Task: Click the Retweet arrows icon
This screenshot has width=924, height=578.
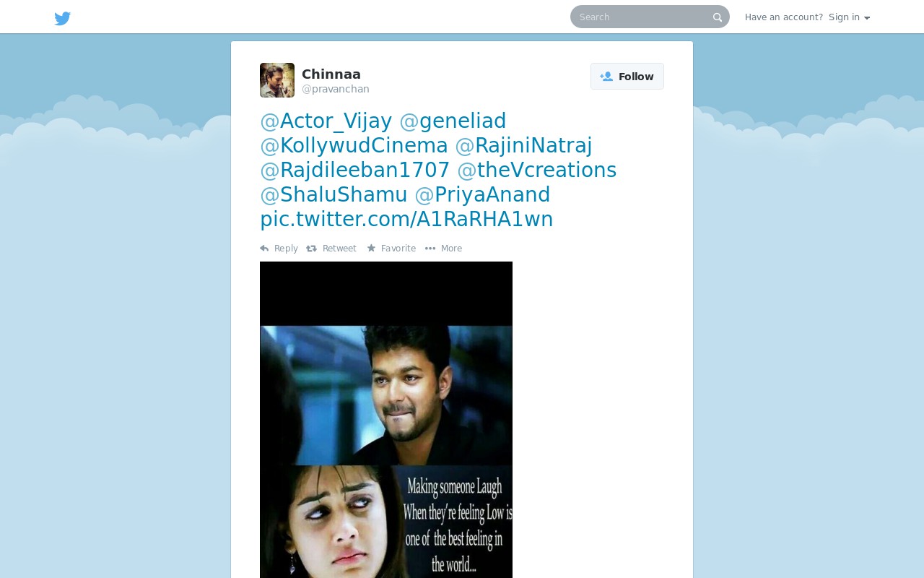Action: click(x=312, y=249)
